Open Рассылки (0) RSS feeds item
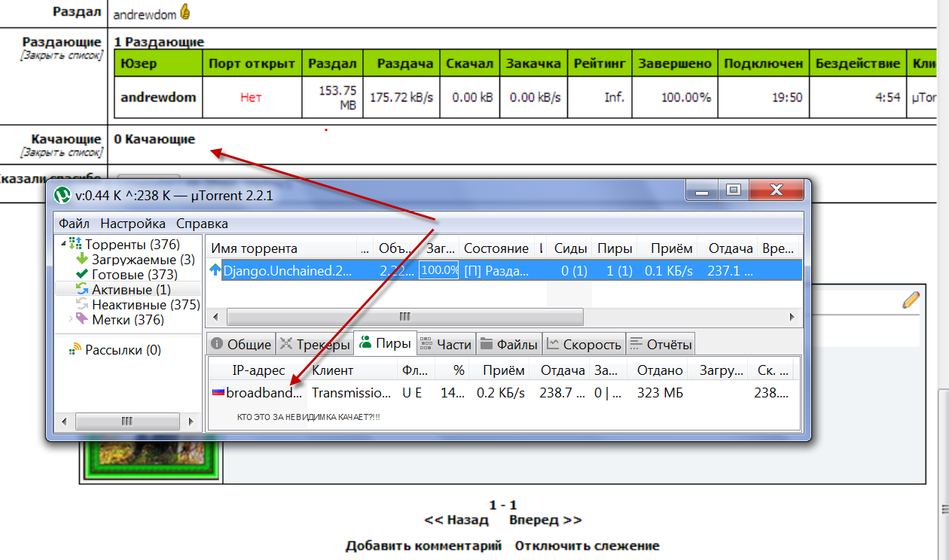This screenshot has width=949, height=560. click(123, 350)
